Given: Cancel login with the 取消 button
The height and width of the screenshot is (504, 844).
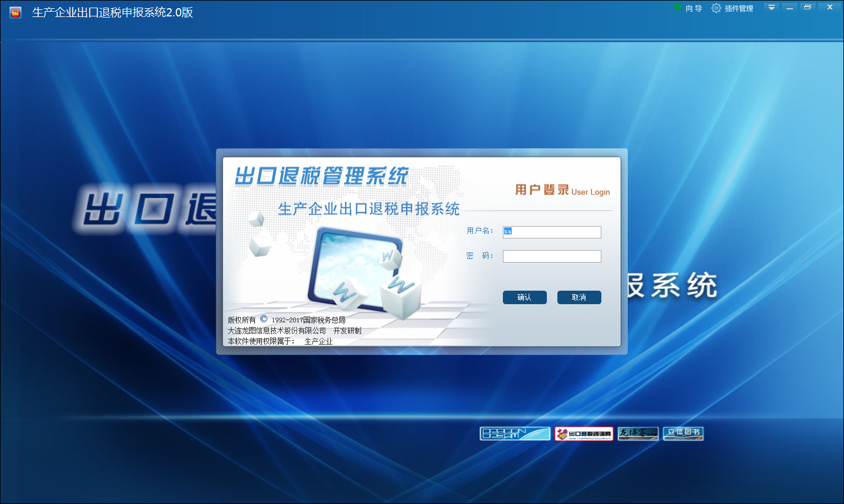Looking at the screenshot, I should point(579,297).
